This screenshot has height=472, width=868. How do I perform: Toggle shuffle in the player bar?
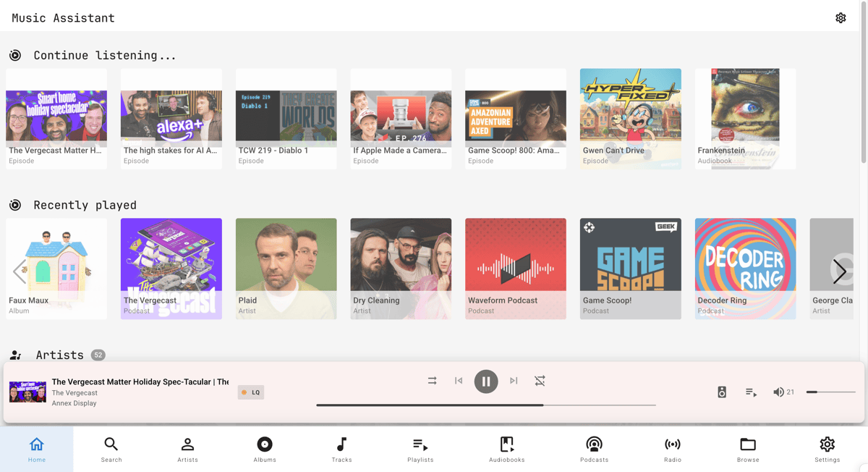coord(432,380)
